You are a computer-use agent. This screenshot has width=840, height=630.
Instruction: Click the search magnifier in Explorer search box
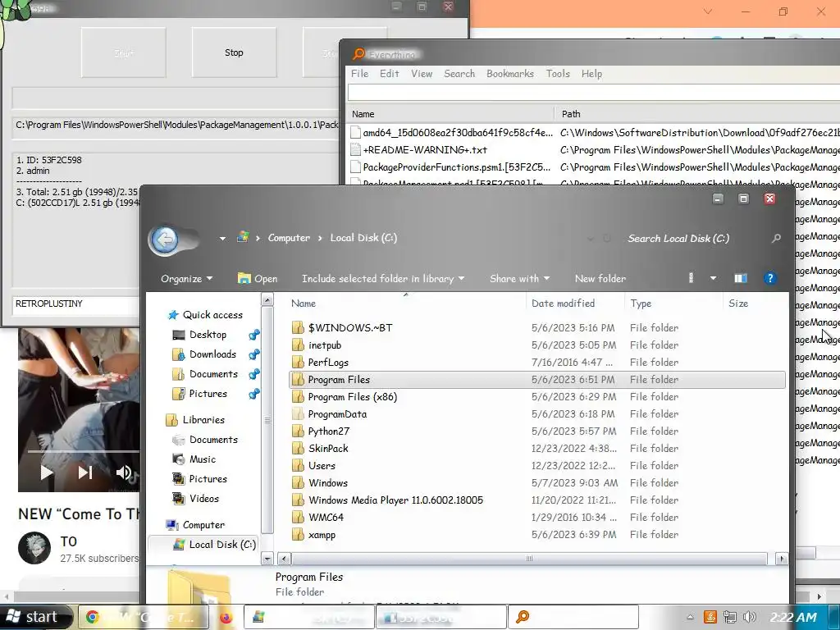pyautogui.click(x=776, y=239)
